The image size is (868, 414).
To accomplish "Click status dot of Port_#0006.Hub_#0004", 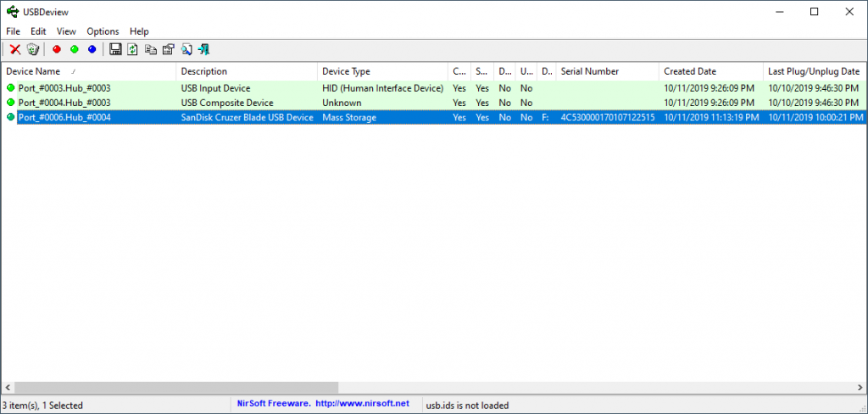I will tap(10, 116).
